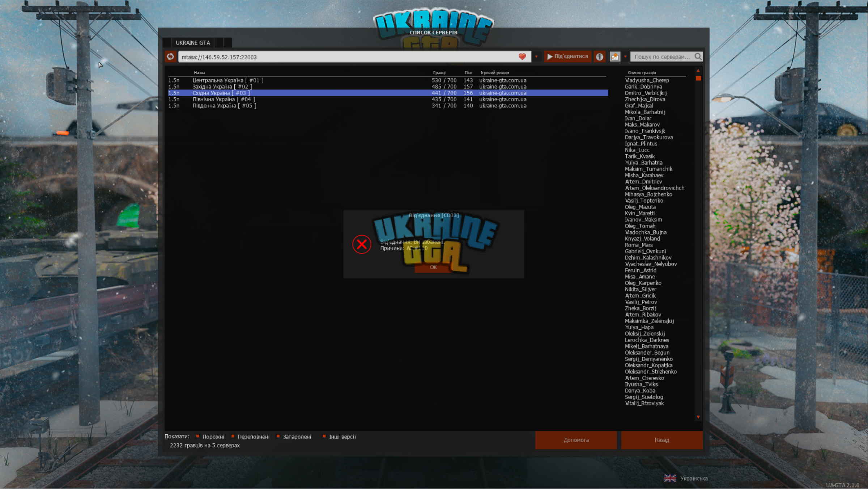Image resolution: width=868 pixels, height=489 pixels.
Task: Click the Під'єднатися connect button
Action: pos(567,56)
